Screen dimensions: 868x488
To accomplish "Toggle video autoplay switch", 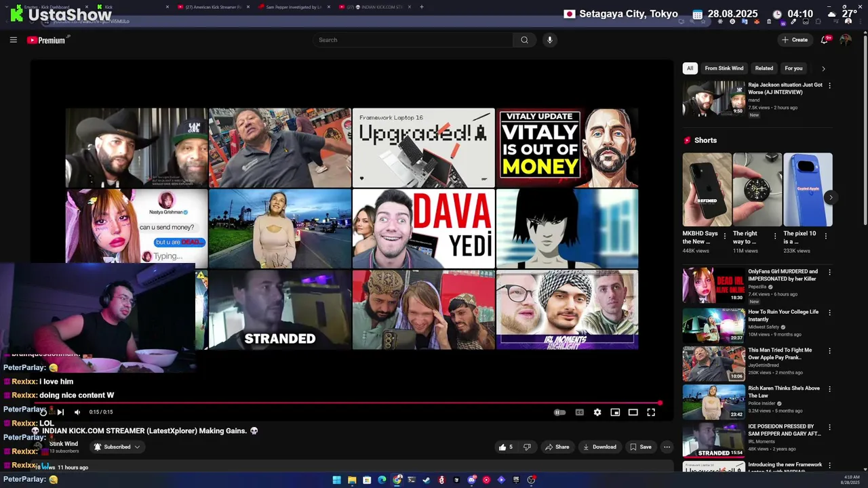I will coord(559,412).
